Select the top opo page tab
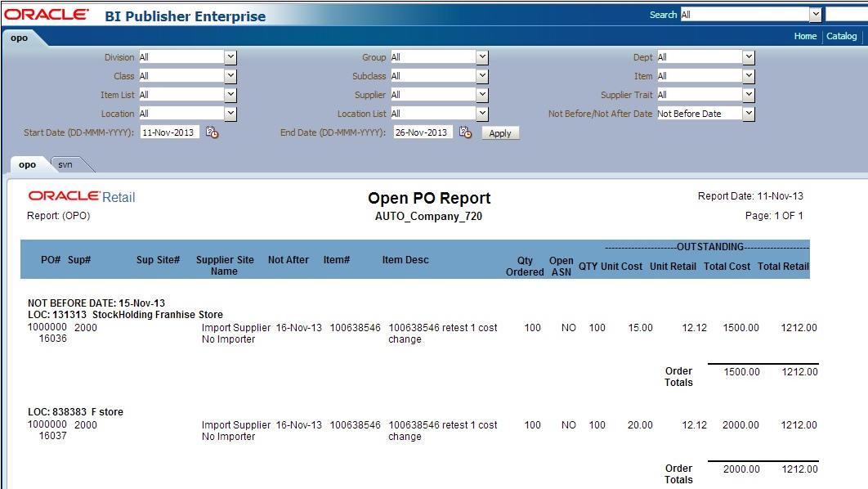868x489 pixels. 20,38
